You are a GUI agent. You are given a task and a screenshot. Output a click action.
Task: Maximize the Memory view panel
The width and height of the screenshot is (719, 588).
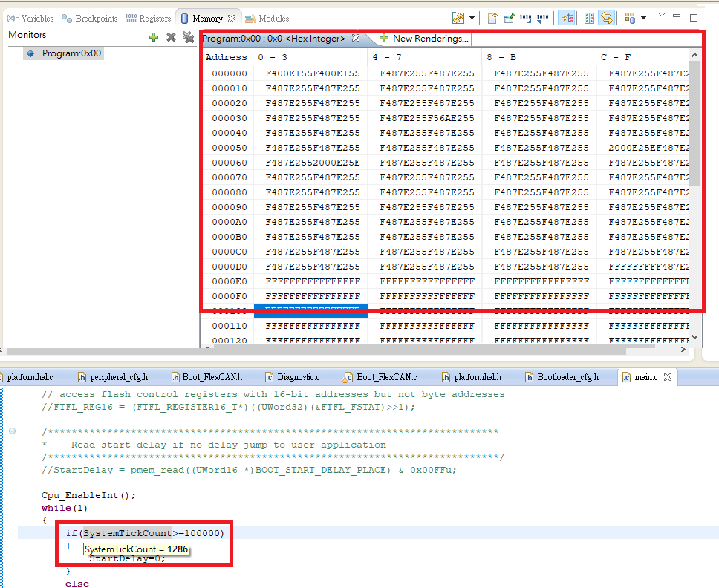[x=694, y=17]
